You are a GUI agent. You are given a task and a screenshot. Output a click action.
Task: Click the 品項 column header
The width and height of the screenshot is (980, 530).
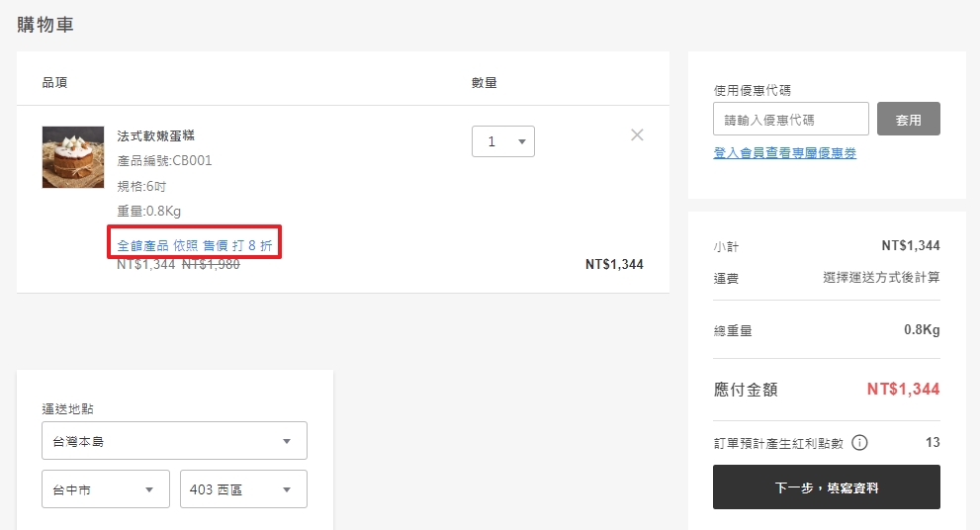(54, 82)
